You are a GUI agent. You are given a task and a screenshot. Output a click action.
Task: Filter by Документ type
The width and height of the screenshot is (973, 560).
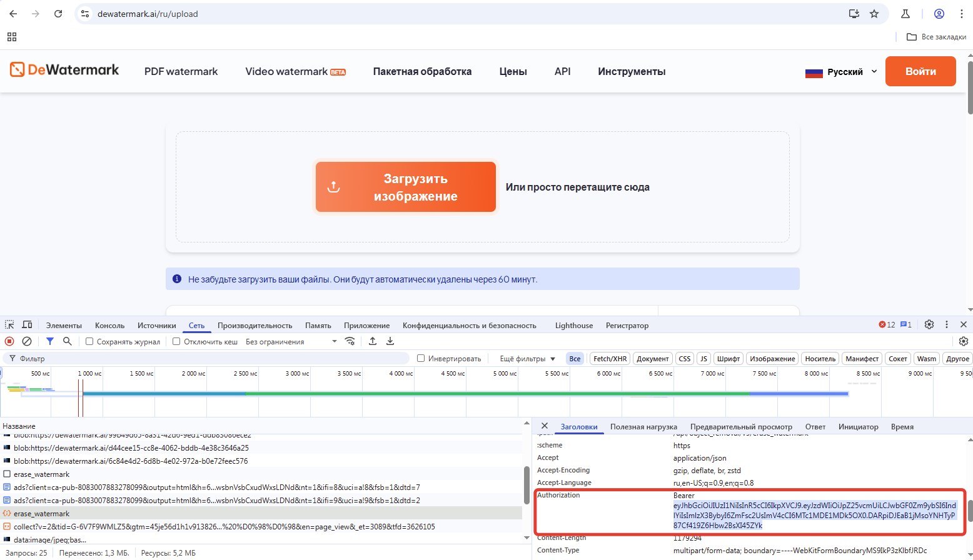tap(653, 359)
